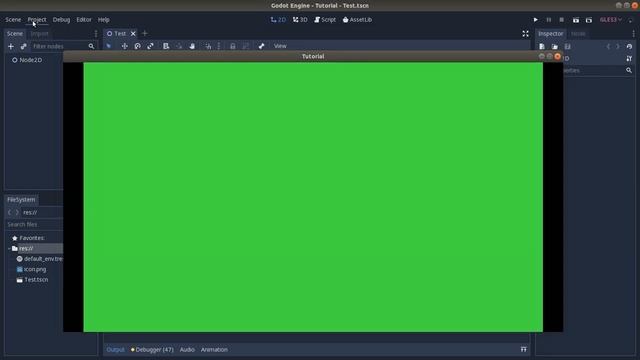Viewport: 640px width, 360px height.
Task: Open Inspector dock options three-dot menu
Action: pos(633,33)
